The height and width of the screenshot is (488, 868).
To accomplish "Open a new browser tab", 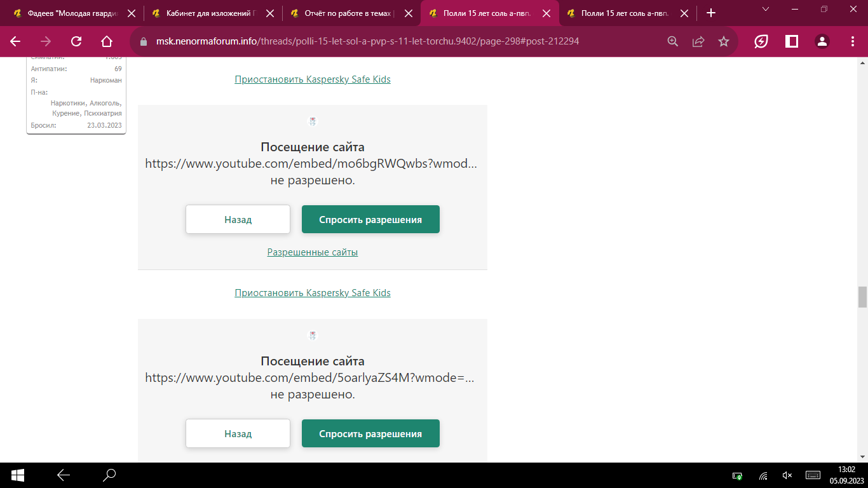I will pyautogui.click(x=711, y=13).
